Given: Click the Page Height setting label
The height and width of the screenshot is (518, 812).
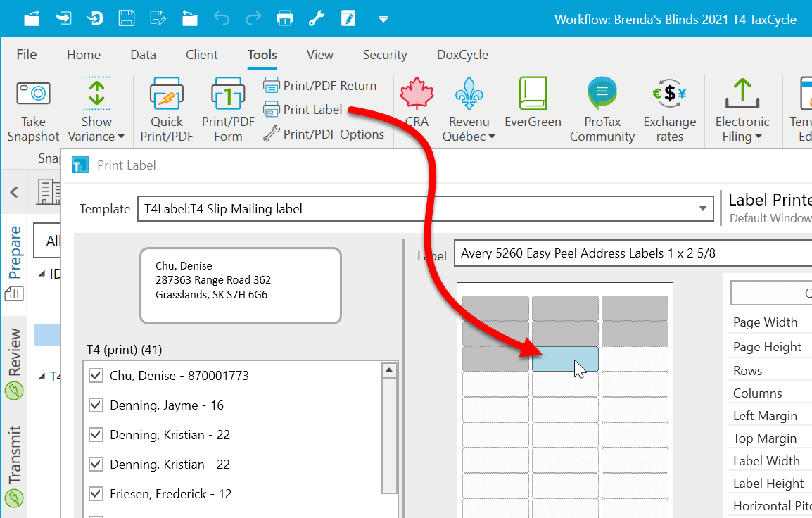Looking at the screenshot, I should click(x=767, y=346).
